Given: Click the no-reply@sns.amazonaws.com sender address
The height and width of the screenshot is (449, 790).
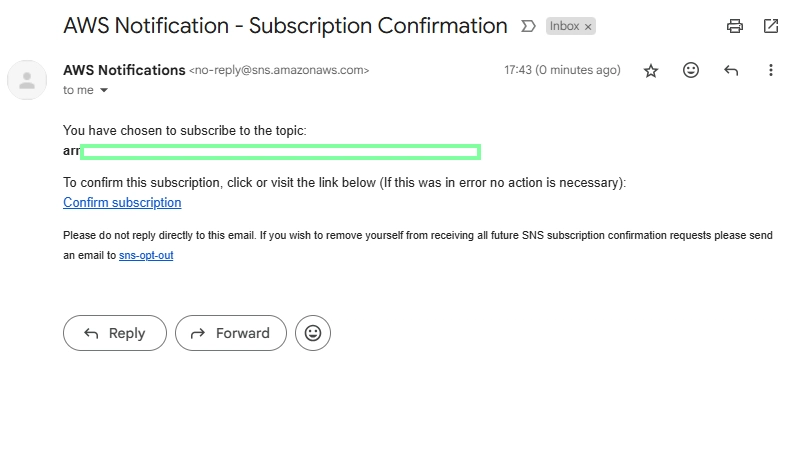Looking at the screenshot, I should click(279, 70).
